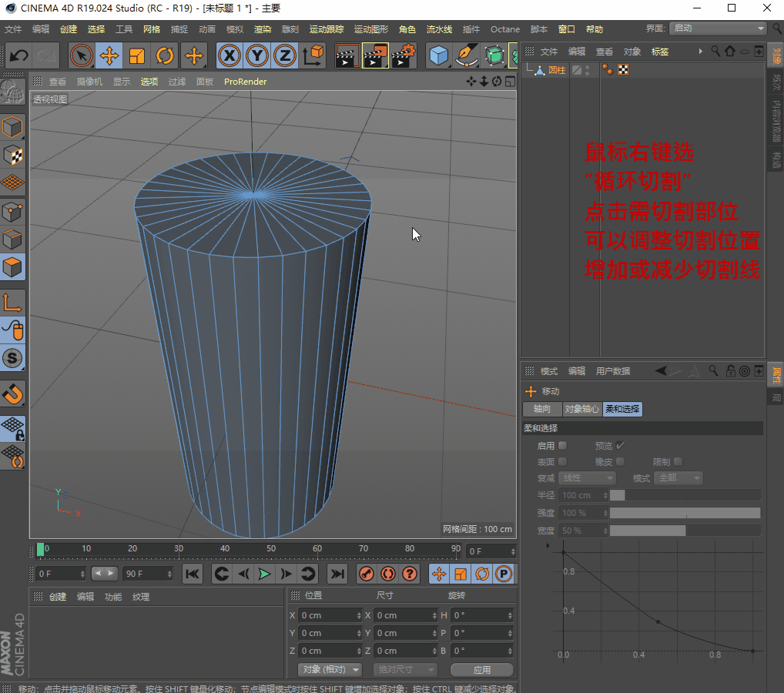Select the Rotate tool
This screenshot has height=693, width=784.
point(165,56)
